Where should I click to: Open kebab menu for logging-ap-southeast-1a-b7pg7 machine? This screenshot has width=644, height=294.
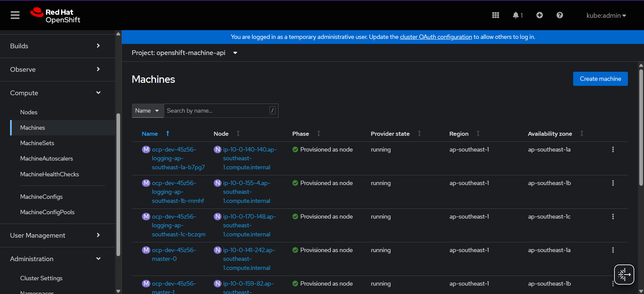click(x=613, y=150)
